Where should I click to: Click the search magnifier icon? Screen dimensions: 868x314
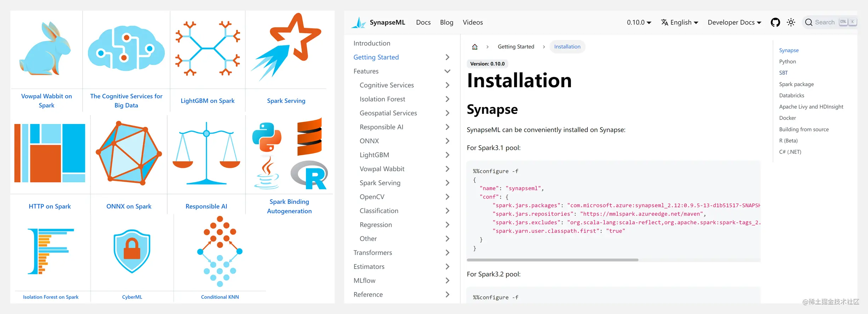[x=809, y=22]
